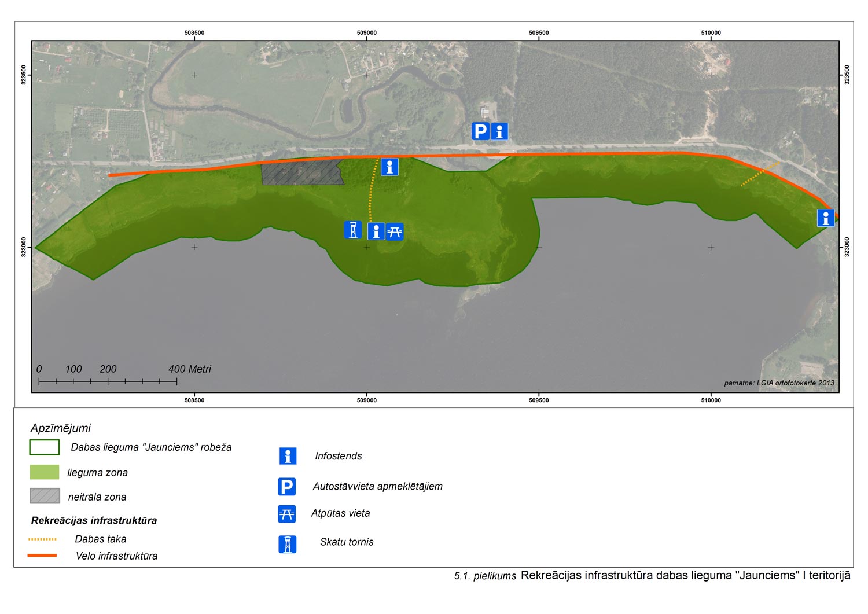The image size is (868, 614).
Task: Click the 400 Metri scale bar label
Action: click(x=190, y=369)
